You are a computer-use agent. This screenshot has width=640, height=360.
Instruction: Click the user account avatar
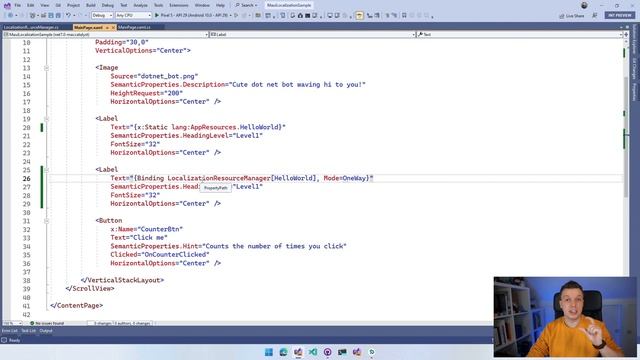point(584,5)
